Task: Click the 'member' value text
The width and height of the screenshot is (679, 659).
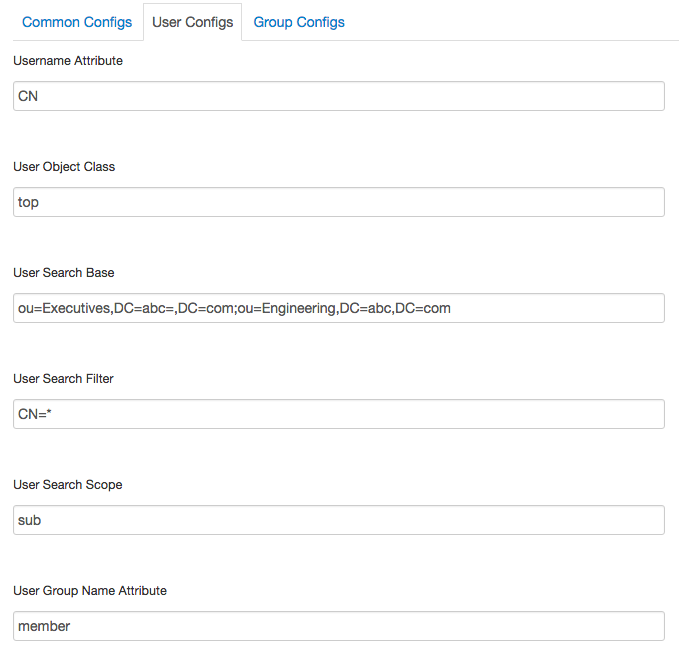Action: tap(45, 626)
